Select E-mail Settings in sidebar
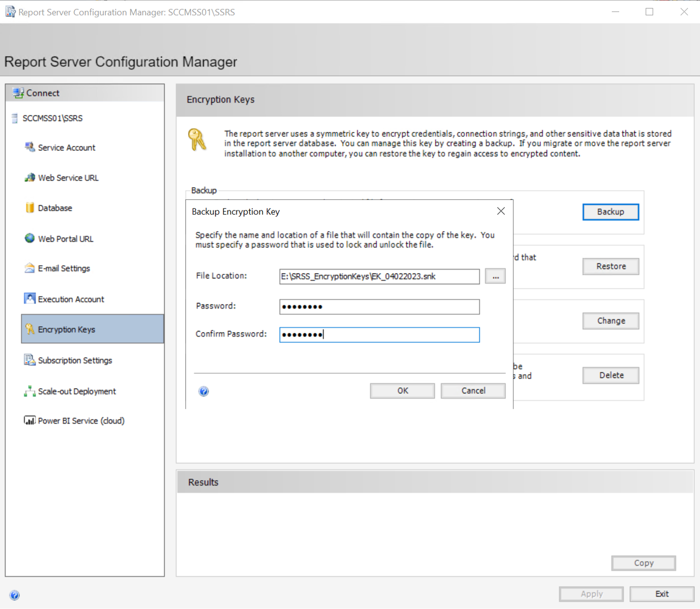 click(64, 268)
